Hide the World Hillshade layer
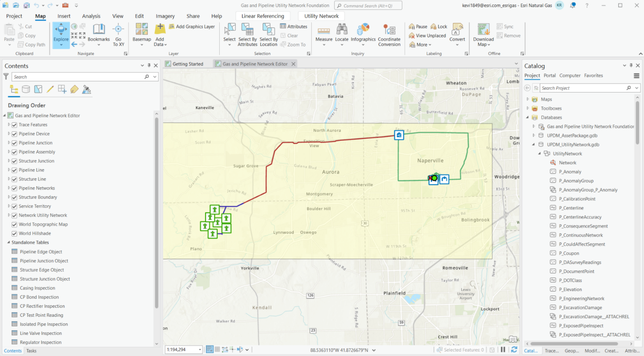 15,233
